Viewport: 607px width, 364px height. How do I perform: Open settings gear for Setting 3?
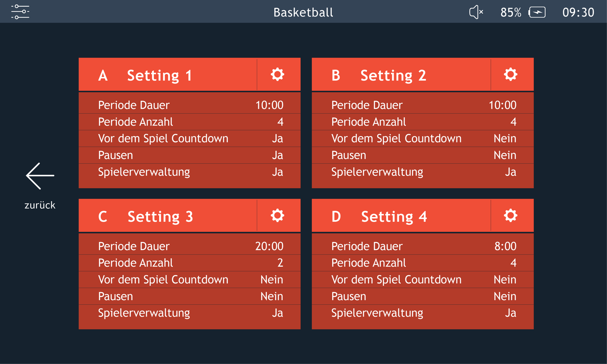pos(277,215)
